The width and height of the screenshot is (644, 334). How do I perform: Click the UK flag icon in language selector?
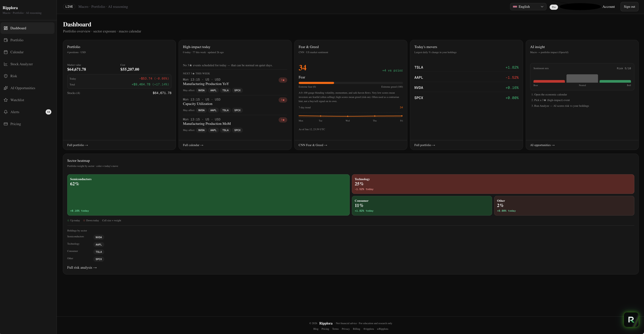coord(515,7)
